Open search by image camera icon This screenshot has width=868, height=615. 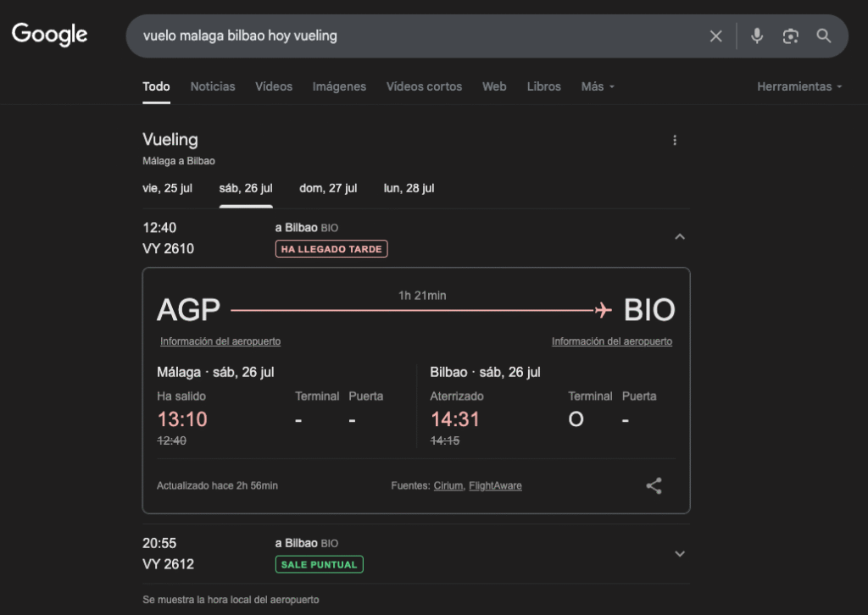[x=791, y=36]
